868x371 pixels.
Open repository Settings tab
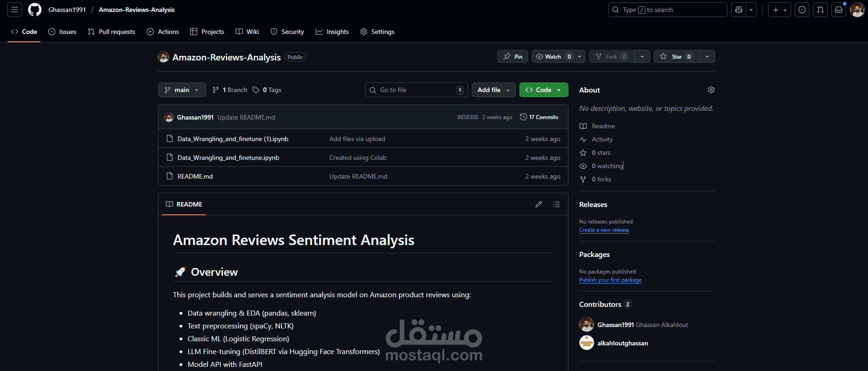pyautogui.click(x=377, y=32)
